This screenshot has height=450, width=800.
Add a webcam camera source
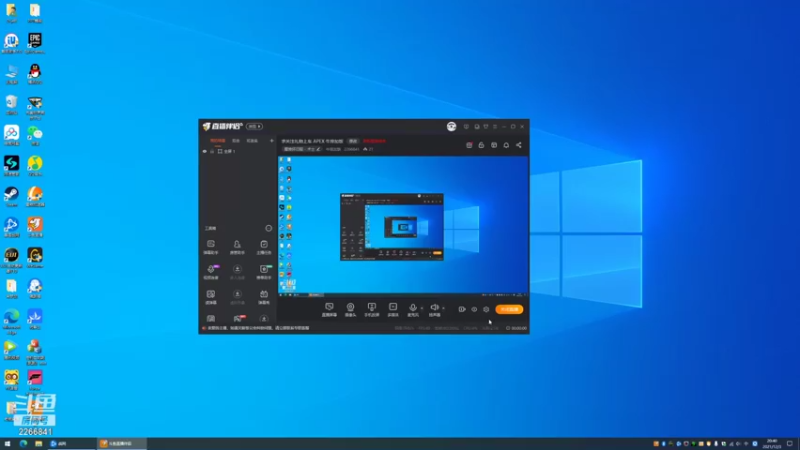[350, 309]
